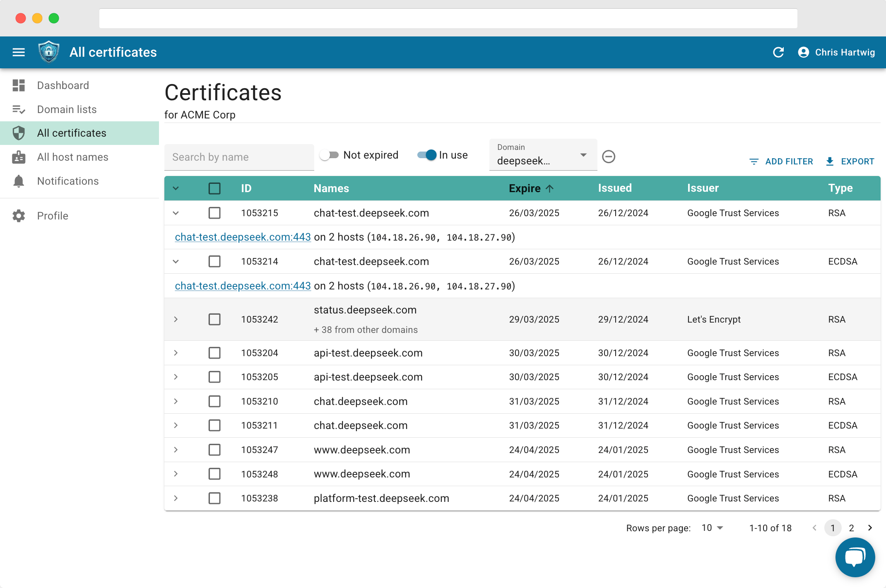
Task: Click the ADD FILTER button
Action: [x=781, y=161]
